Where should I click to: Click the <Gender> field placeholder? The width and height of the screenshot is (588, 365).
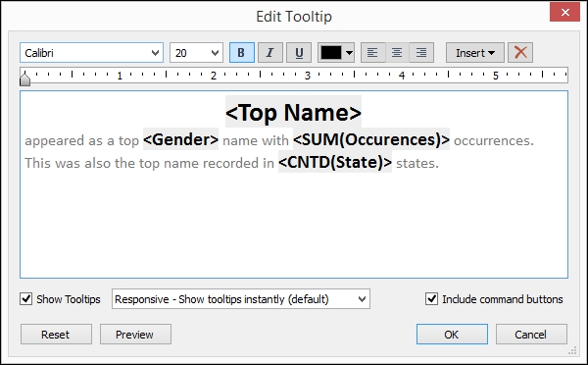180,139
